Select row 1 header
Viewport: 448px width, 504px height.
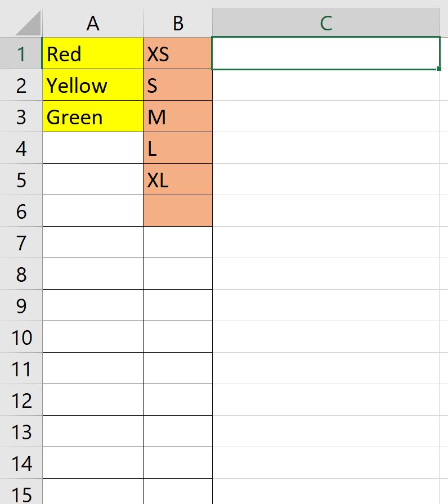(21, 54)
